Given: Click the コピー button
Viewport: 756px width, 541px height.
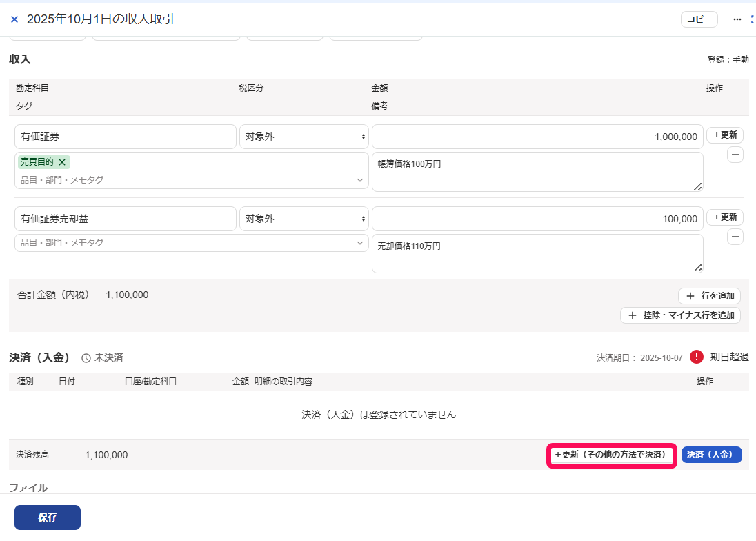Looking at the screenshot, I should 699,19.
